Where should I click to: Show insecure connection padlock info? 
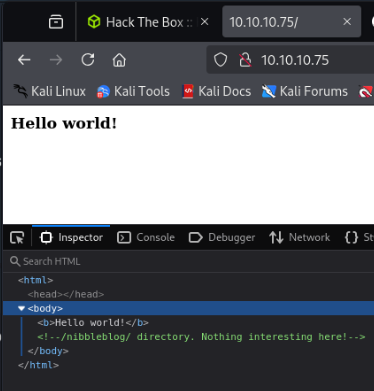pos(245,60)
